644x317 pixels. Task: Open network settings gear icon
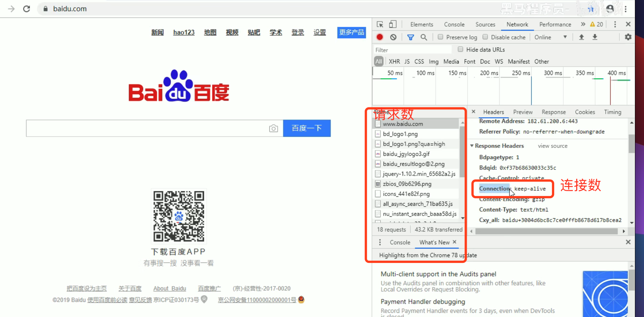(628, 37)
